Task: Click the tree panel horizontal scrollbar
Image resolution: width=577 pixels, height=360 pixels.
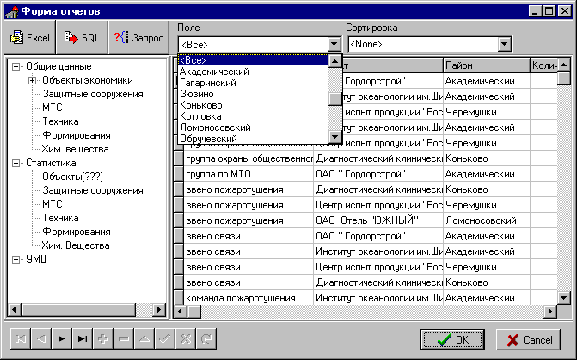Action: (x=86, y=310)
